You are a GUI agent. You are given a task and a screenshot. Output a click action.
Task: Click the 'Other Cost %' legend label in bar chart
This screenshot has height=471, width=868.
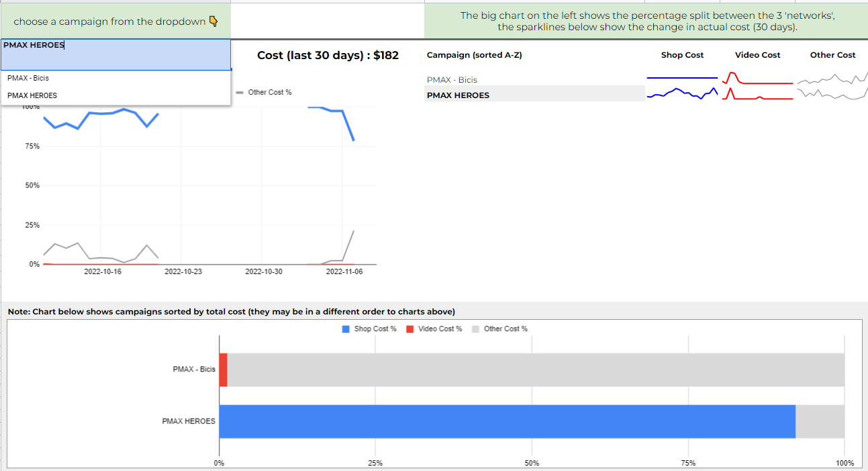(505, 329)
